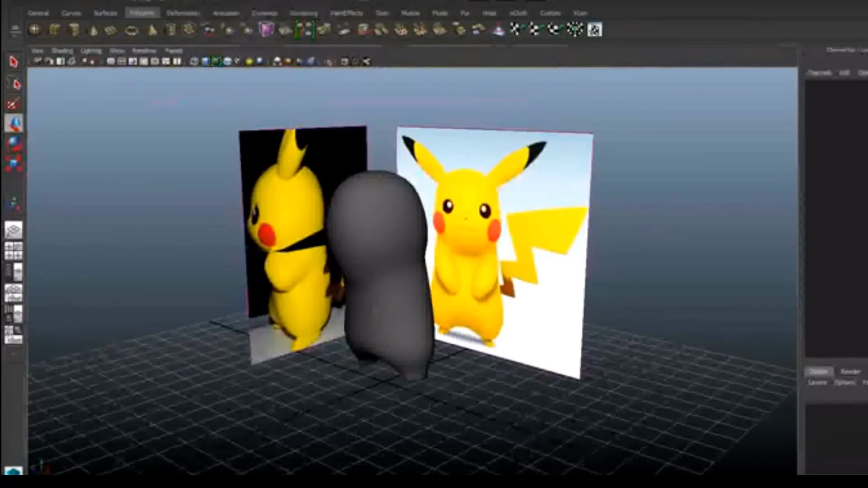The height and width of the screenshot is (488, 868).
Task: Select the Move tool in toolbox
Action: (x=14, y=123)
